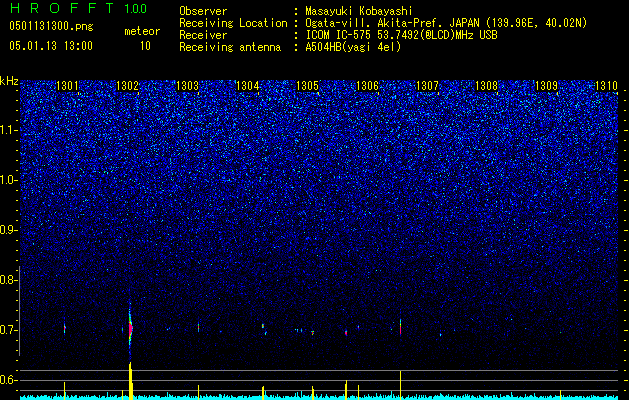The height and width of the screenshot is (400, 629).
Task: Click the meteor count label
Action: point(142,31)
